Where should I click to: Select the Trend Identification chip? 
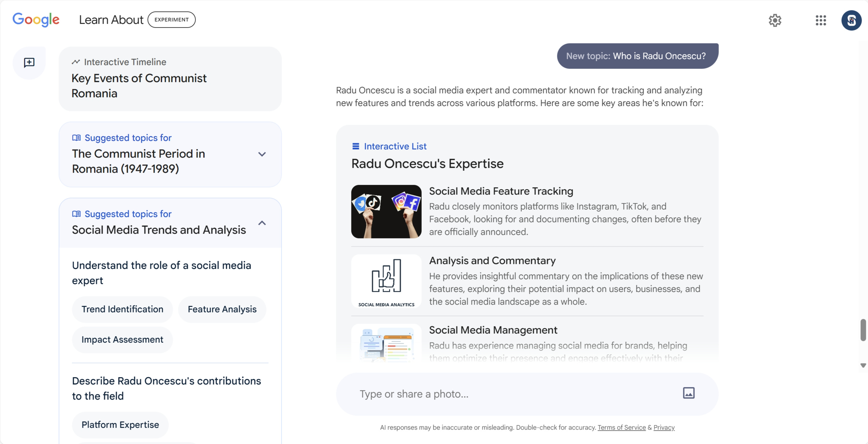[x=122, y=309]
